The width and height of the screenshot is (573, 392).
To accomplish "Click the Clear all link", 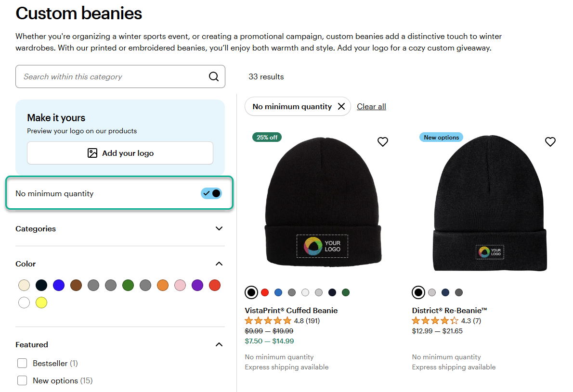I will (371, 107).
